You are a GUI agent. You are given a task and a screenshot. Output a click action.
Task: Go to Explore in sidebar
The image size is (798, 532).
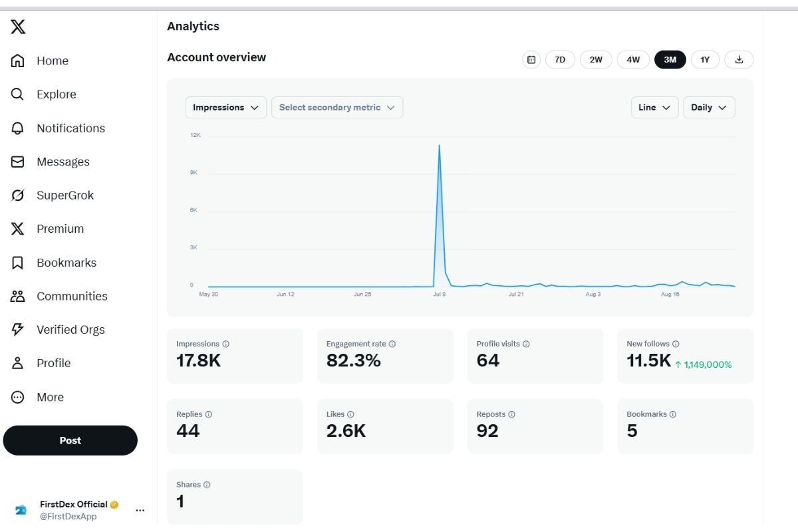tap(56, 94)
